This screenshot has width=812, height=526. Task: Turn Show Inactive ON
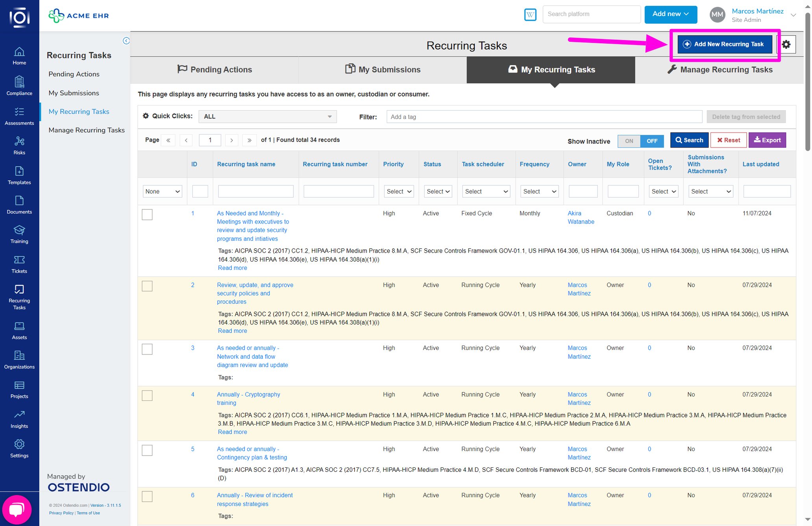[629, 141]
